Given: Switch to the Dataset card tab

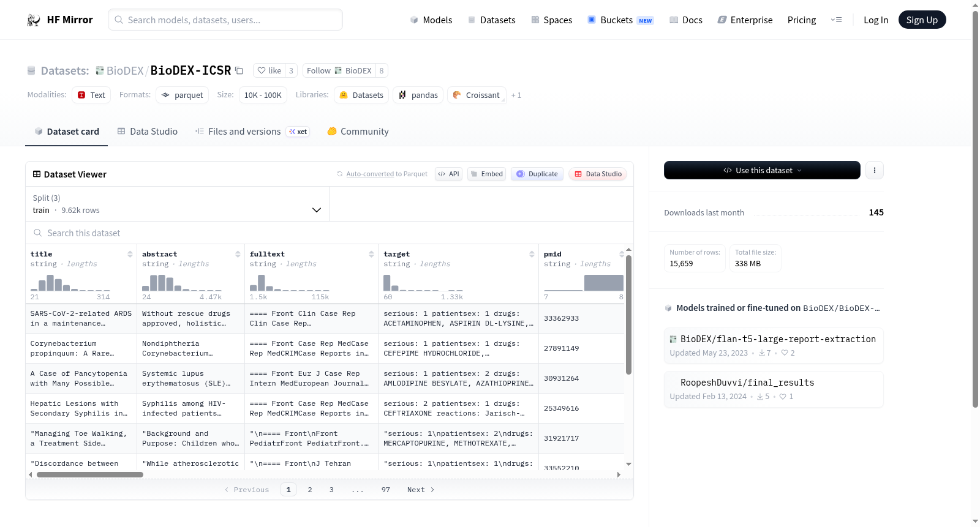Looking at the screenshot, I should coord(67,132).
